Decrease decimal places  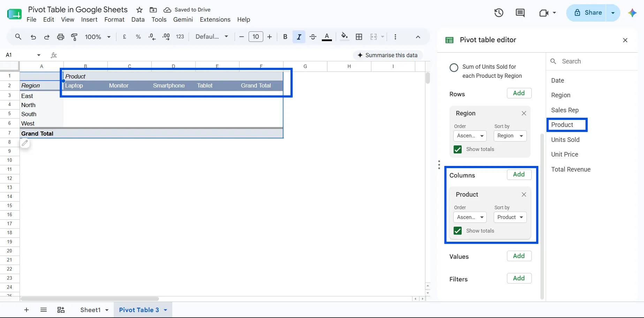pyautogui.click(x=152, y=37)
